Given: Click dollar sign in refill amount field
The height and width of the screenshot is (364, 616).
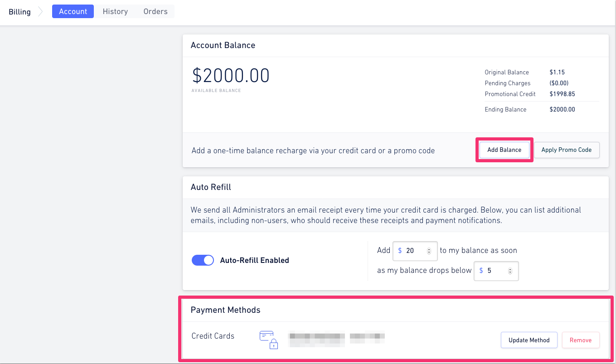Looking at the screenshot, I should tap(400, 251).
